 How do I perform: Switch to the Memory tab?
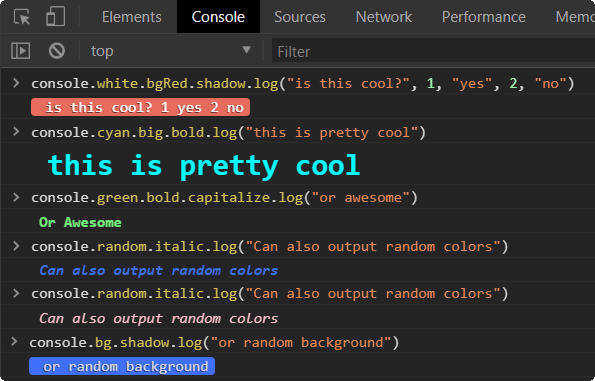tap(575, 17)
